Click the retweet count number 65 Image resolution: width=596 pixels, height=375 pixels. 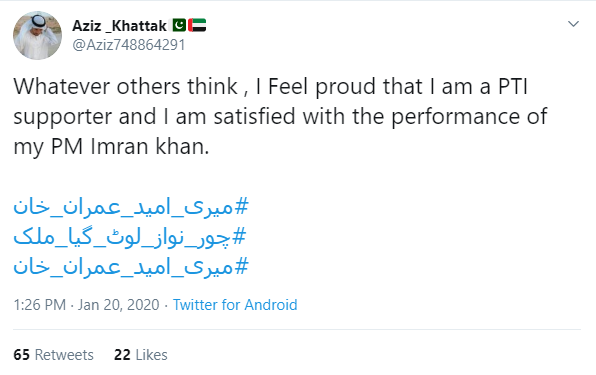21,354
